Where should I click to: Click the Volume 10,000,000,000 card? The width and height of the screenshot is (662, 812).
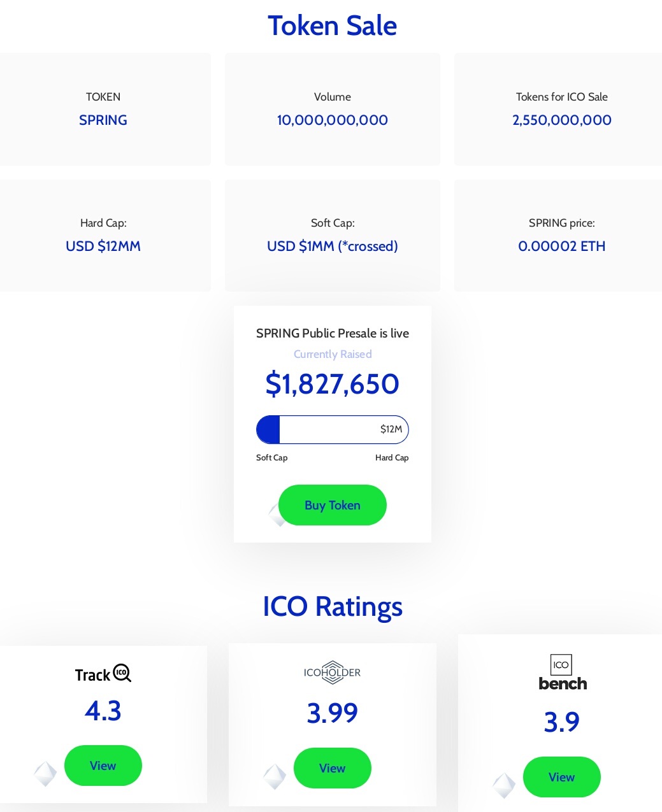pyautogui.click(x=332, y=110)
